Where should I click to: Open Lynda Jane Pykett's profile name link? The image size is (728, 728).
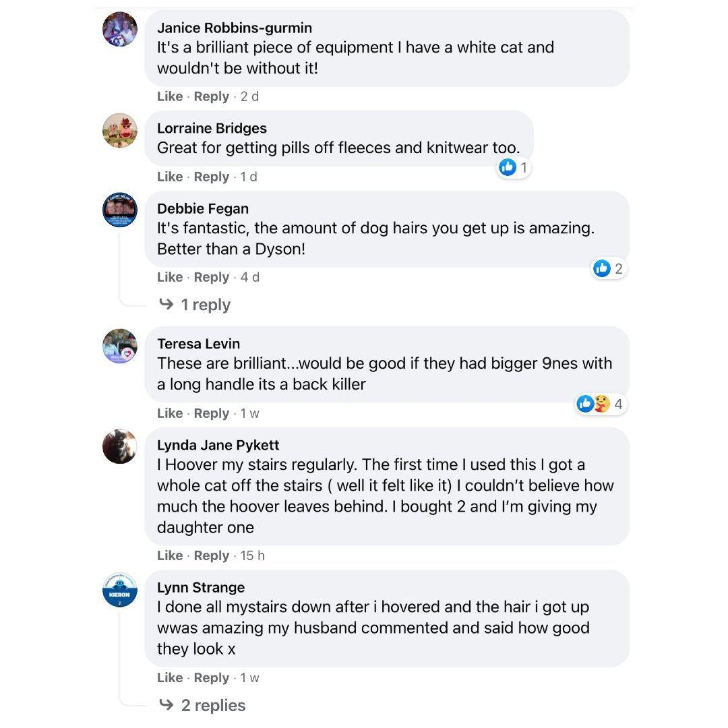tap(218, 445)
